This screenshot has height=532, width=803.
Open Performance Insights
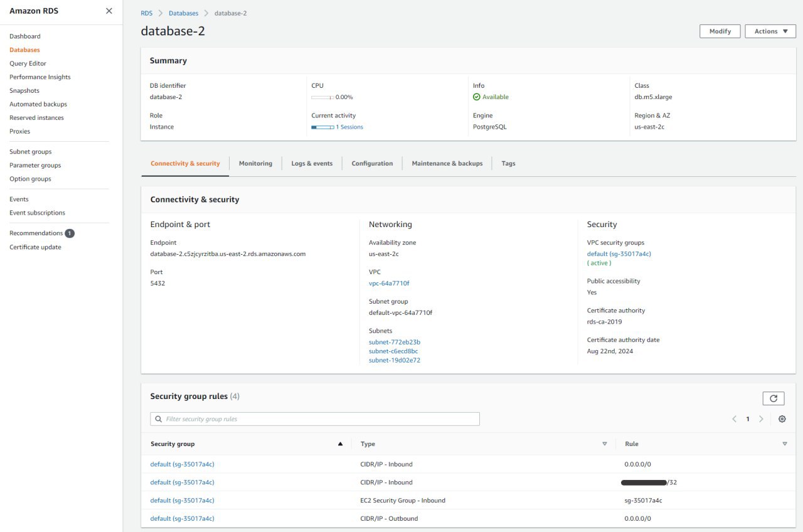click(x=40, y=77)
